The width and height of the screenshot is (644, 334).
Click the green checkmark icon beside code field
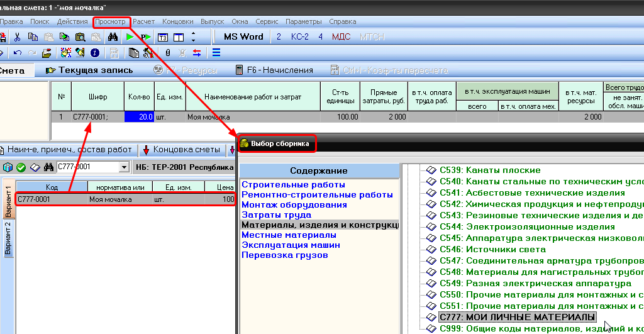[21, 167]
